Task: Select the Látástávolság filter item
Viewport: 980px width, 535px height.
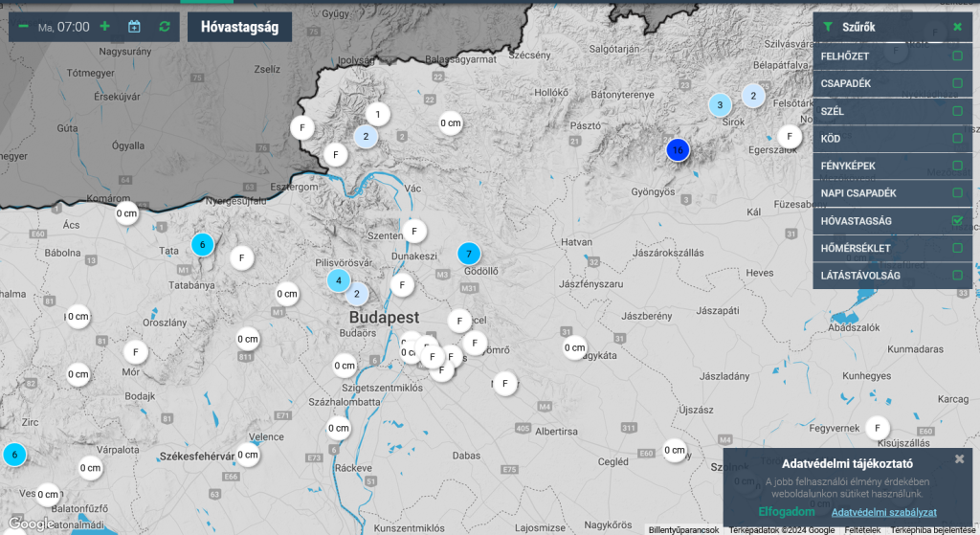Action: point(861,276)
